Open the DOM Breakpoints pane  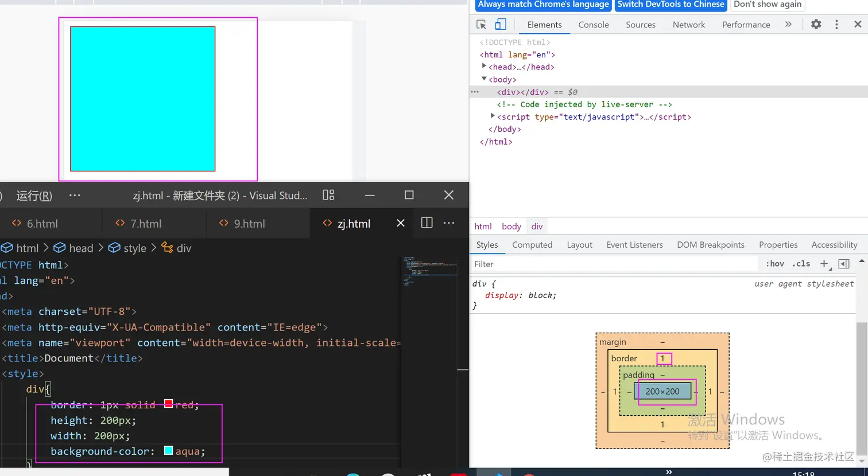tap(711, 245)
